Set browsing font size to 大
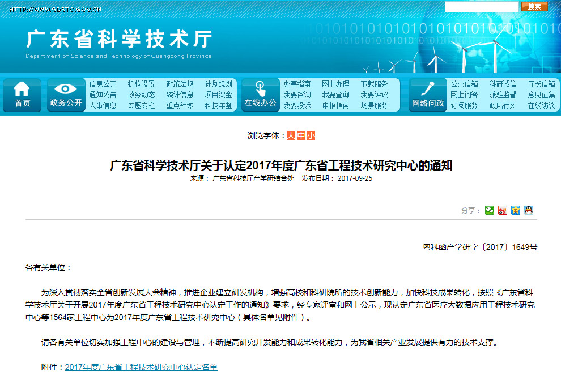Viewport: 561px width, 392px height. tap(291, 136)
